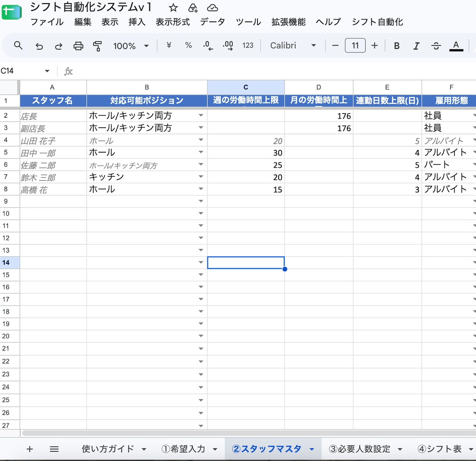Click the weekly hours cell showing 30

(x=246, y=153)
